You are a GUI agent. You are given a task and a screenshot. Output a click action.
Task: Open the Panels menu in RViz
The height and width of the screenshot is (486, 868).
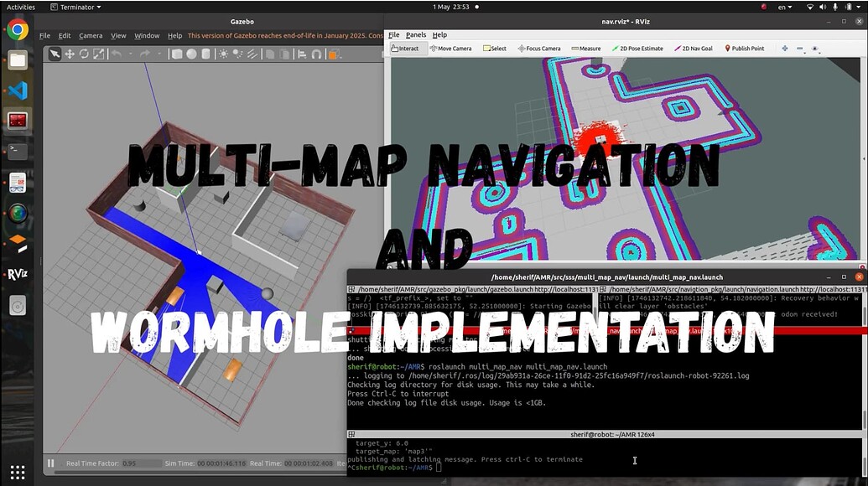pos(414,34)
